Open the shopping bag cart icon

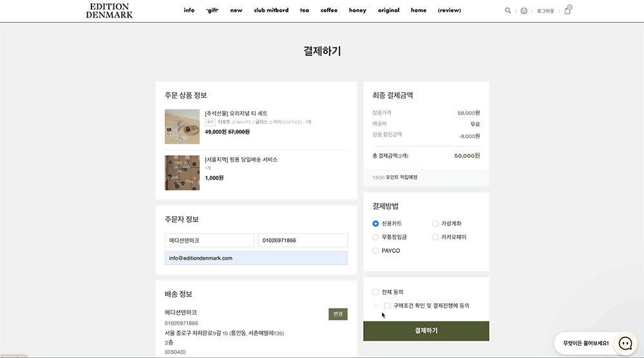(x=567, y=11)
